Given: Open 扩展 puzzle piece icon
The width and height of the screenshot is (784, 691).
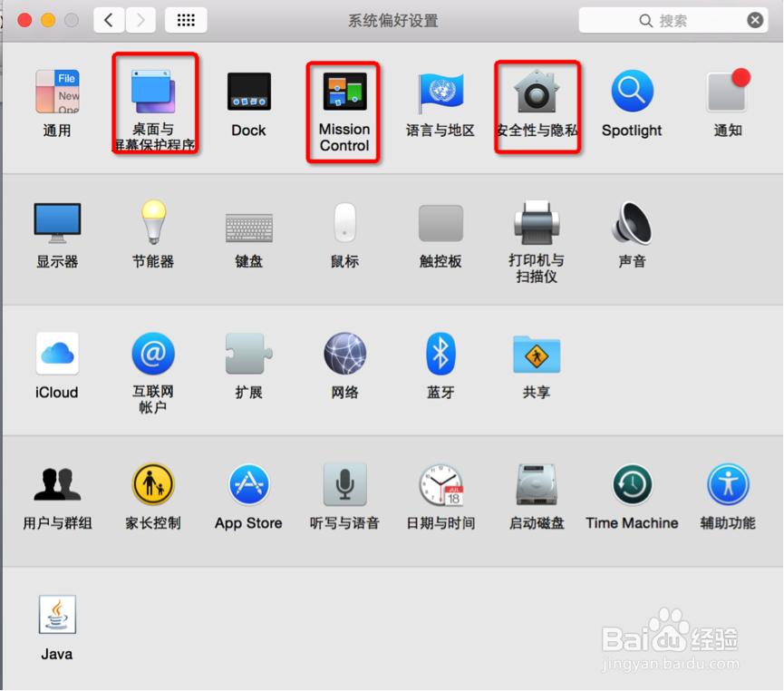Looking at the screenshot, I should click(x=249, y=354).
